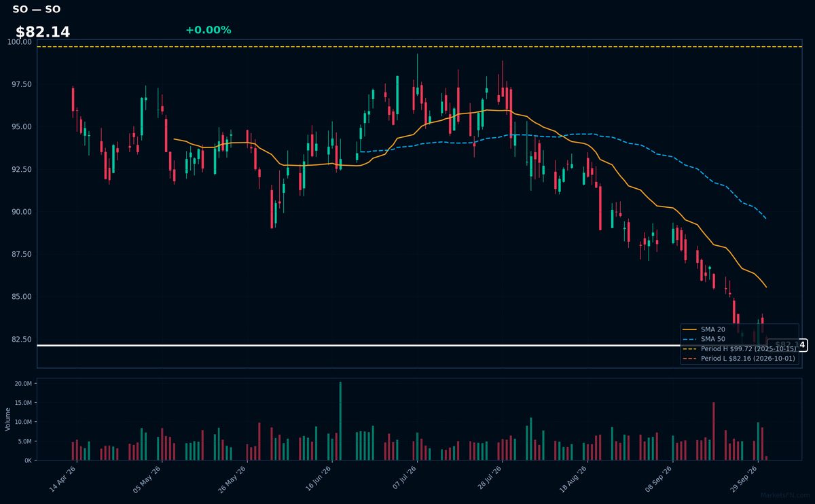Select the 05 May '26 date label
The height and width of the screenshot is (504, 815).
click(x=148, y=479)
